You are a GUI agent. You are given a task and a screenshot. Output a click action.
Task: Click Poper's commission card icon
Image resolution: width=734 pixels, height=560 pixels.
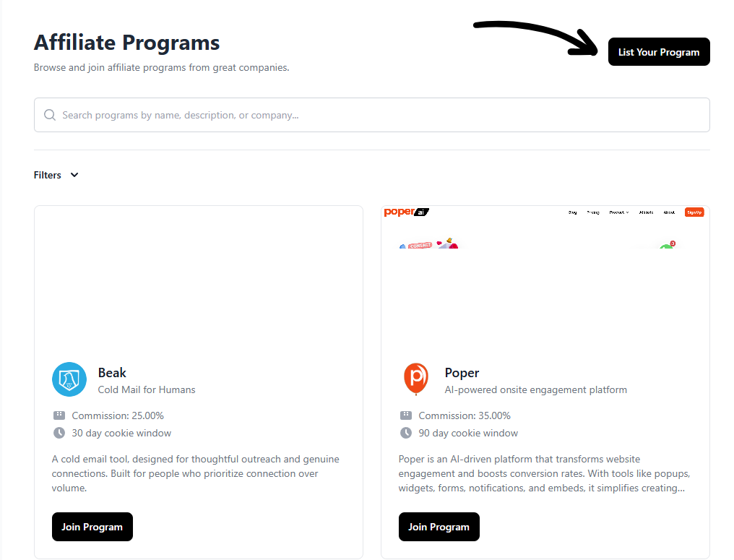pos(406,415)
